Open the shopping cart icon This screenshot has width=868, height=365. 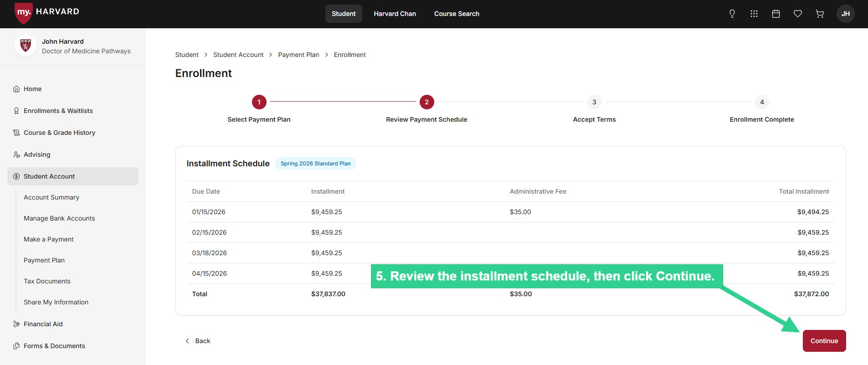coord(820,14)
